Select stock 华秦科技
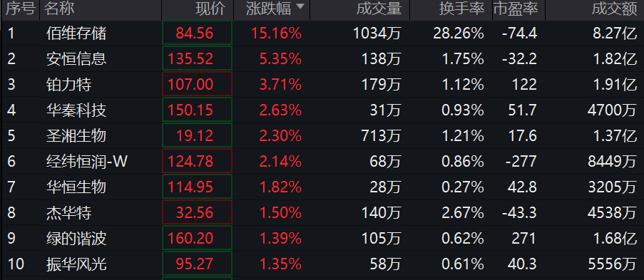644x280 pixels. (x=76, y=110)
